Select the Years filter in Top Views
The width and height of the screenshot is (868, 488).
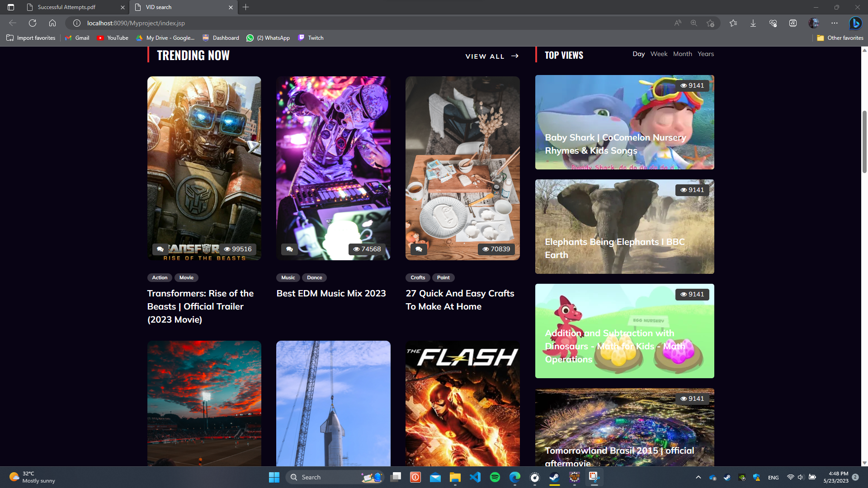click(x=706, y=54)
